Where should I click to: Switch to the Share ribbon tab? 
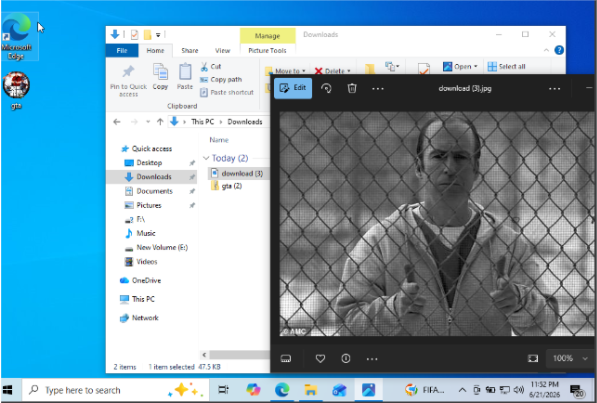190,50
